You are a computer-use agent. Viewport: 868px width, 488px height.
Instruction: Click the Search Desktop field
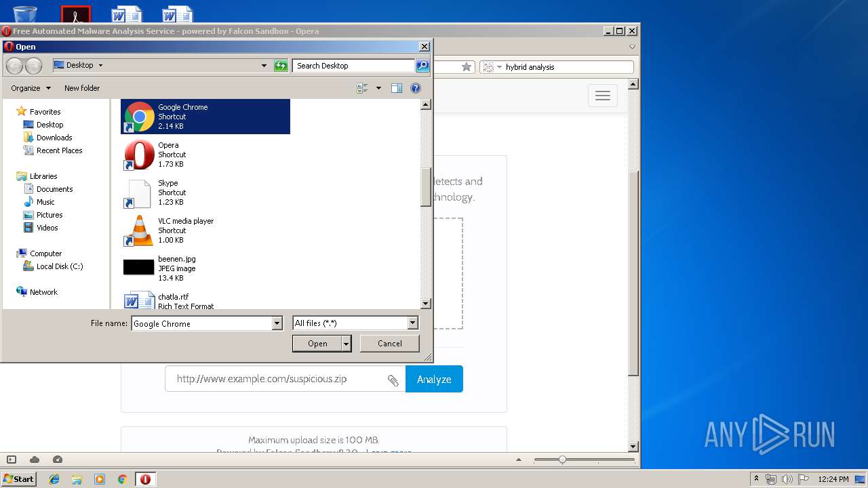pyautogui.click(x=353, y=66)
